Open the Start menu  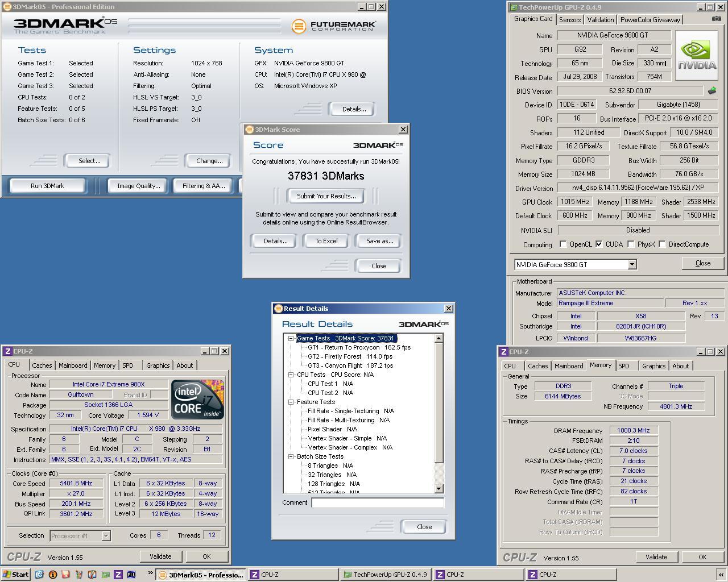[16, 575]
